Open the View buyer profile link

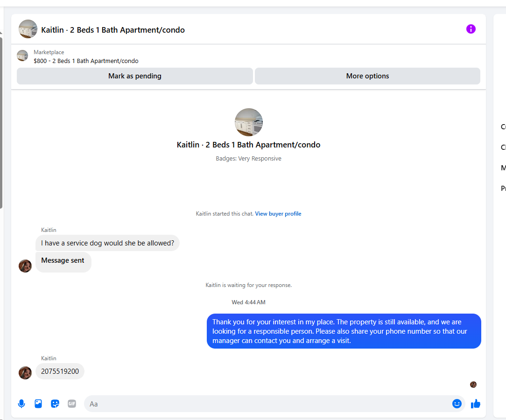(x=278, y=214)
